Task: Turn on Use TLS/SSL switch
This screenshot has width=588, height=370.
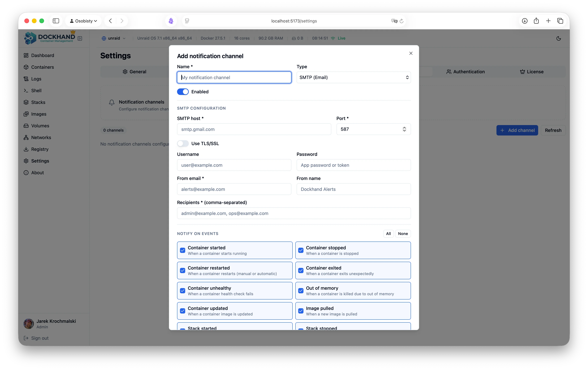Action: [x=183, y=143]
